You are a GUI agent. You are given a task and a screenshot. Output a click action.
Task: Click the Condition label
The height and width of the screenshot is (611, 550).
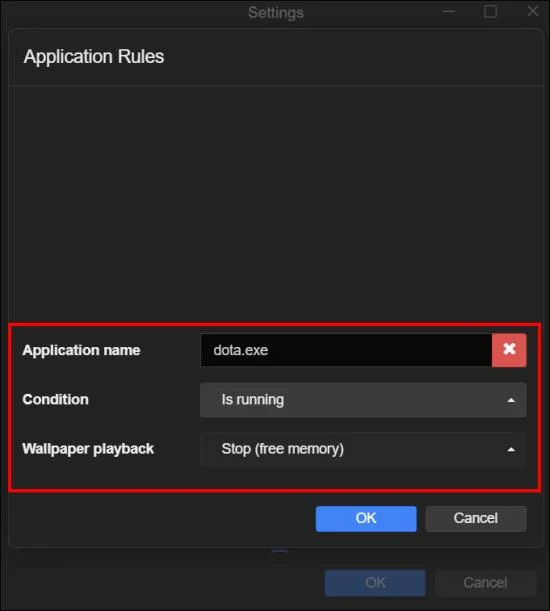tap(55, 399)
